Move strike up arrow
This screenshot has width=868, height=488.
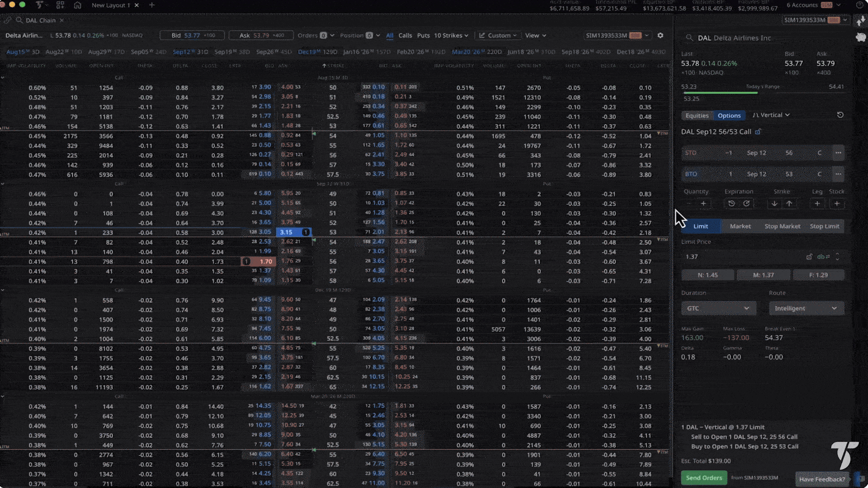tap(789, 204)
